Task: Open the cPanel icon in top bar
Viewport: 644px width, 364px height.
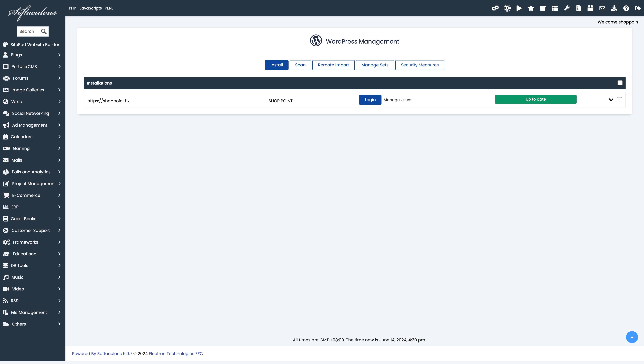Action: [495, 8]
